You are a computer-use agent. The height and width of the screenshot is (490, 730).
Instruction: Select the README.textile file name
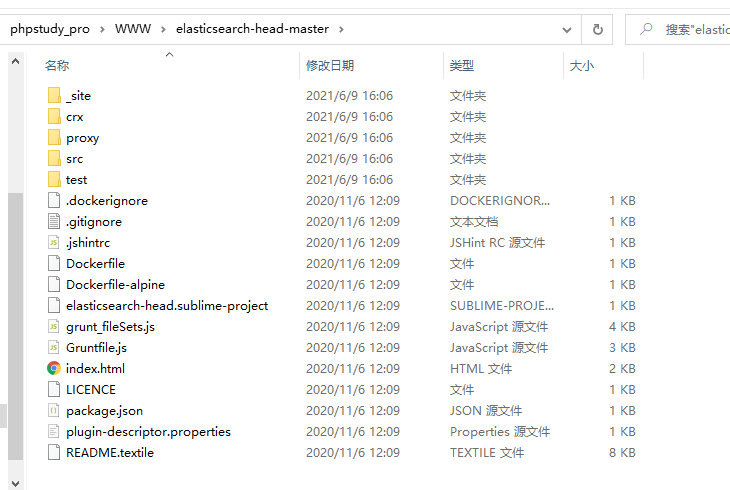(x=110, y=452)
